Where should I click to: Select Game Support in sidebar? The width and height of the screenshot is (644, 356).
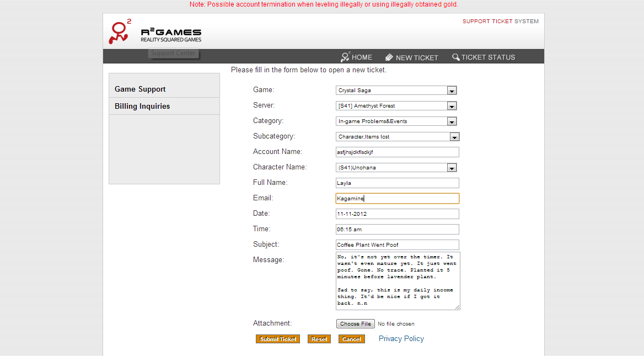(164, 89)
